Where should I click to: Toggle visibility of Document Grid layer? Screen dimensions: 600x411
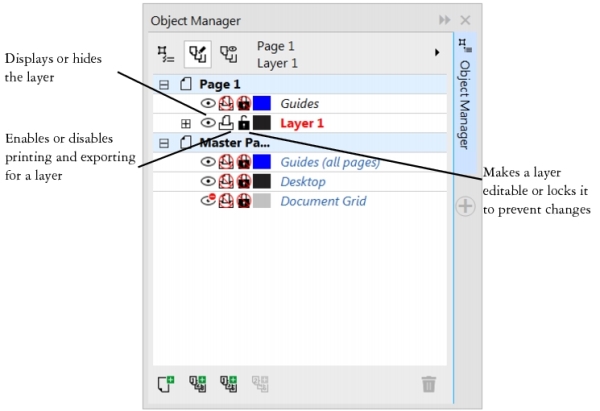pos(208,200)
